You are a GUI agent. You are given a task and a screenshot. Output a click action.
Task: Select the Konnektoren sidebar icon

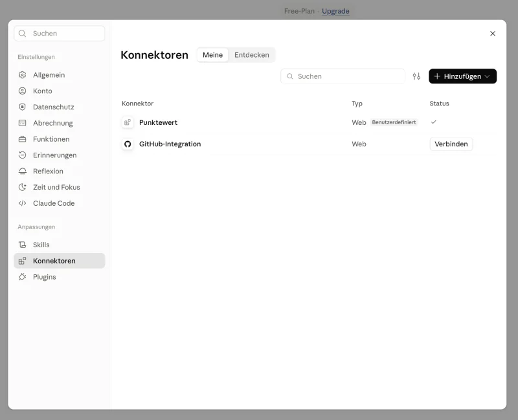click(22, 261)
